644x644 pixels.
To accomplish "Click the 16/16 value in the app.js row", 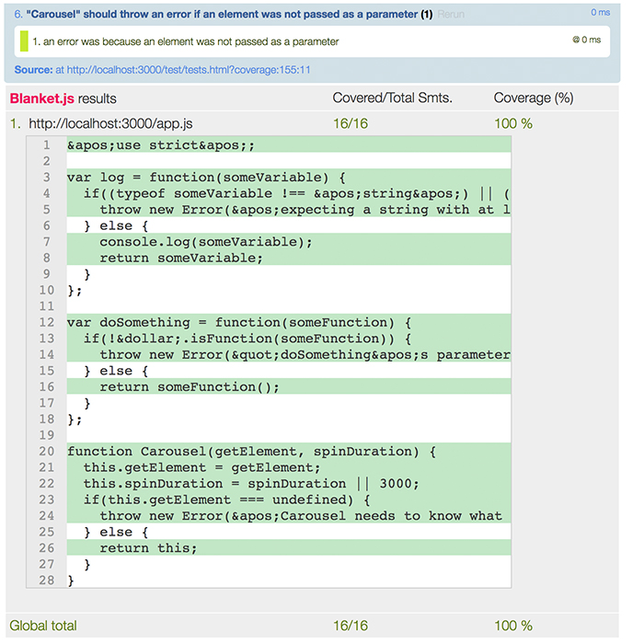I will point(351,123).
